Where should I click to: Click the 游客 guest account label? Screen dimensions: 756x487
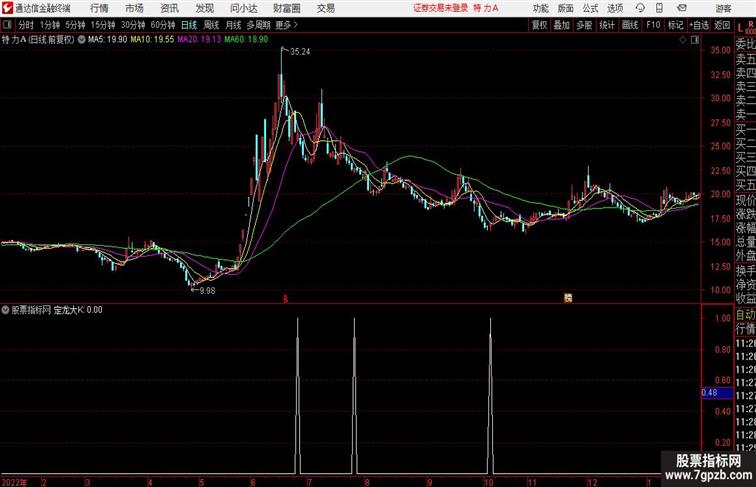click(x=723, y=8)
